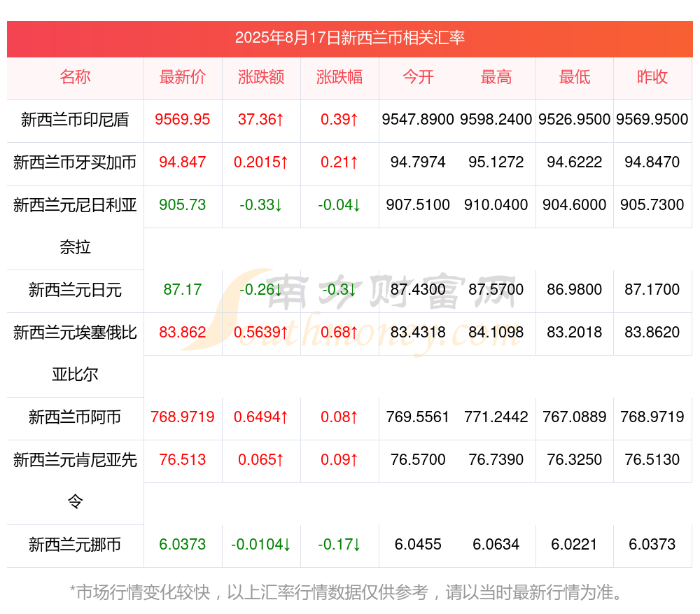Click the latest price 87.17
Screen dimensions: 700x614
coord(183,289)
